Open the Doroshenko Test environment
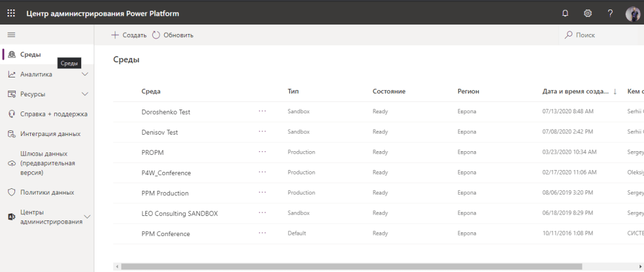 166,112
